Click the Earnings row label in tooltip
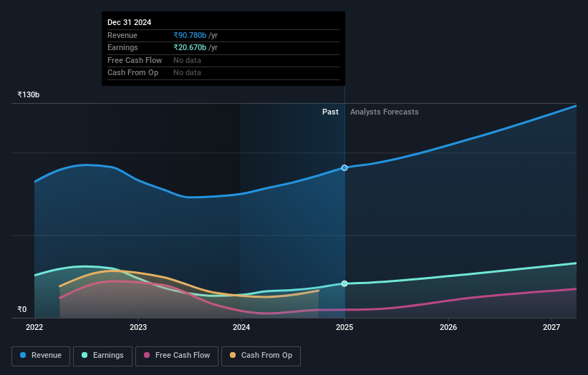The image size is (588, 375). 122,47
